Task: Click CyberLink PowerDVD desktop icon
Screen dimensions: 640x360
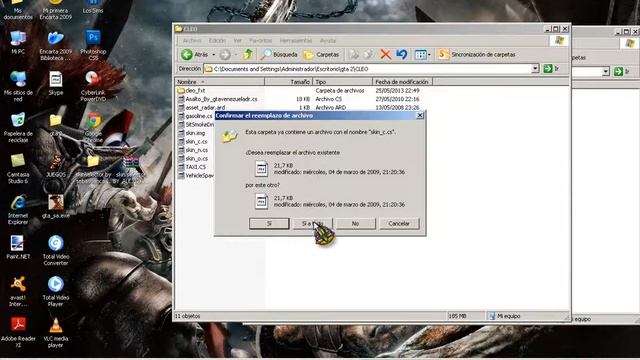Action: 93,87
